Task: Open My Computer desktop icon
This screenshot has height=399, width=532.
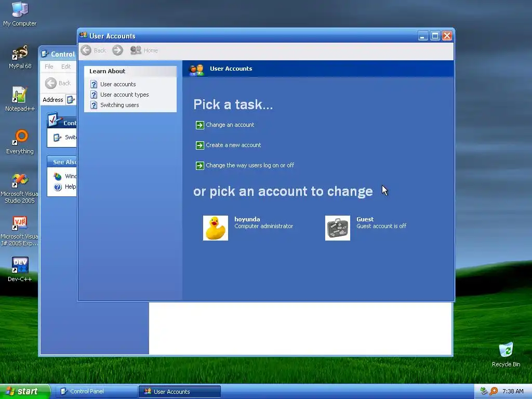Action: tap(20, 14)
